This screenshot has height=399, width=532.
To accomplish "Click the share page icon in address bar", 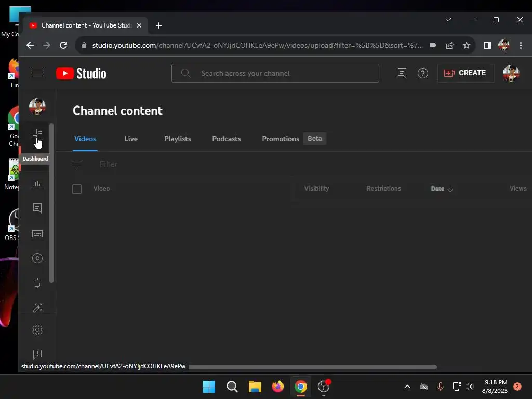I will point(450,45).
